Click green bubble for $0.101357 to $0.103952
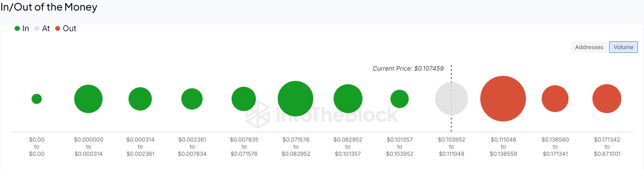The width and height of the screenshot is (644, 170). pos(400,99)
